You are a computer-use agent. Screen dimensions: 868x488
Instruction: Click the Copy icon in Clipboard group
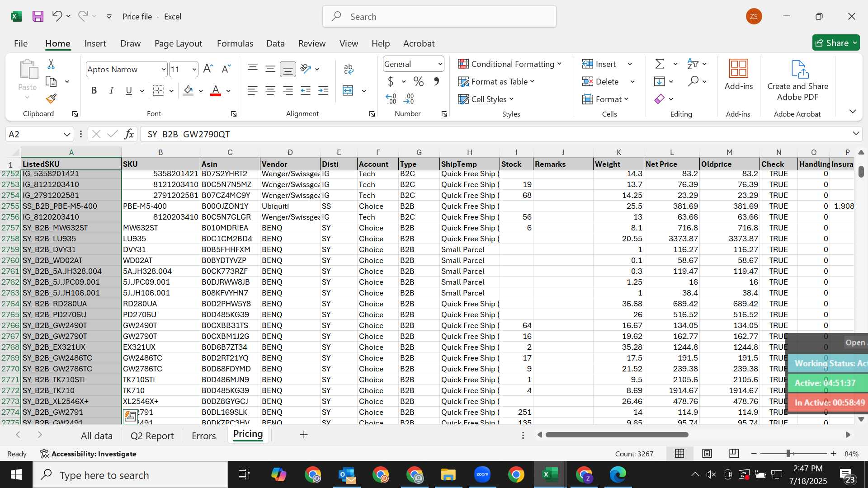(51, 82)
